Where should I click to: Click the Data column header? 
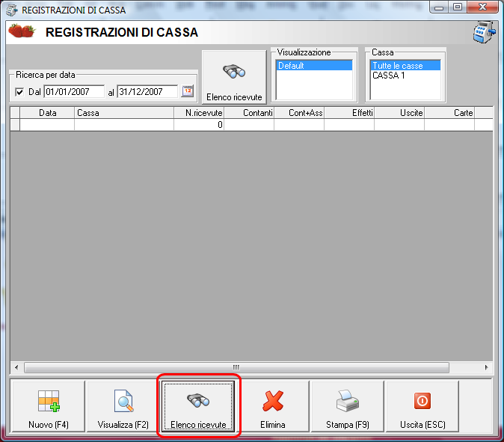[47, 113]
